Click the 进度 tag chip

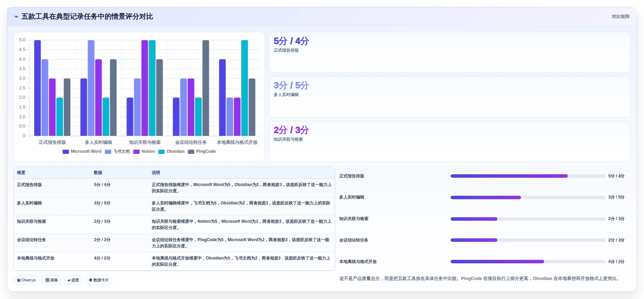(x=73, y=280)
